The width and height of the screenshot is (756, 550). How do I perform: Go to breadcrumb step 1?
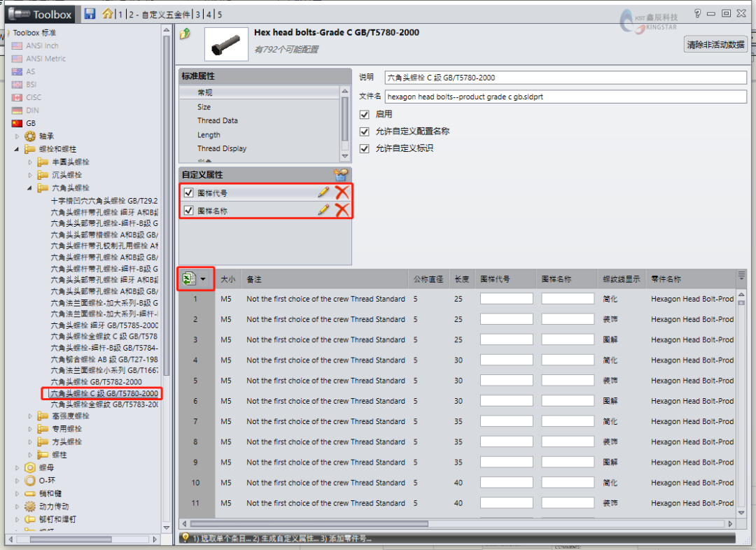(x=120, y=15)
